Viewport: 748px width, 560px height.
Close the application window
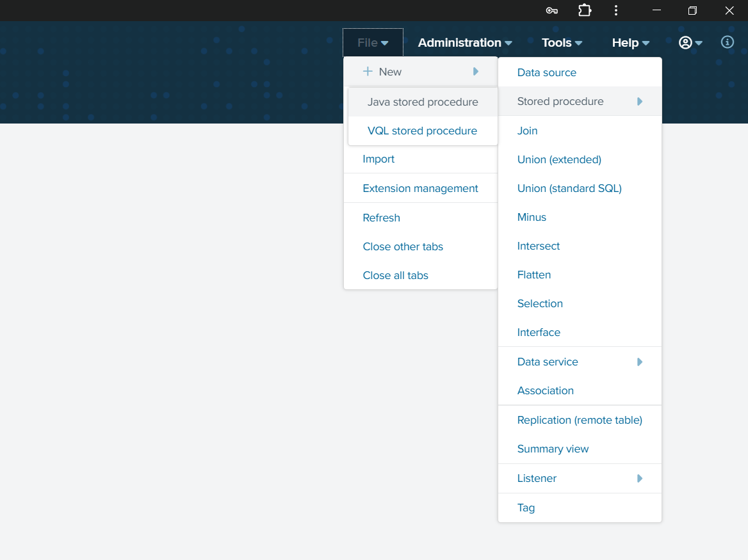(x=729, y=10)
